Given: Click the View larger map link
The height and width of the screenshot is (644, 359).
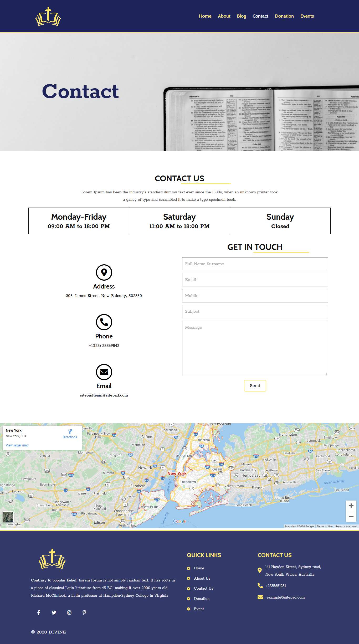Looking at the screenshot, I should tap(17, 445).
